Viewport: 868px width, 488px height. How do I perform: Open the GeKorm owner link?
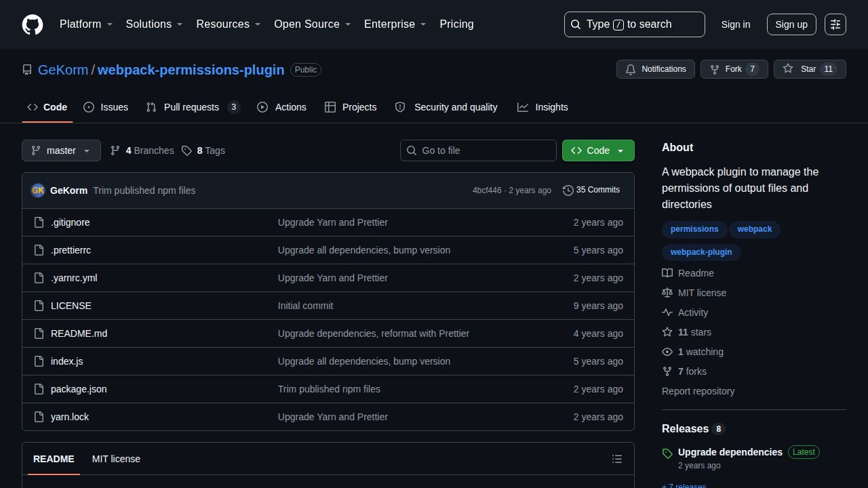pos(63,70)
